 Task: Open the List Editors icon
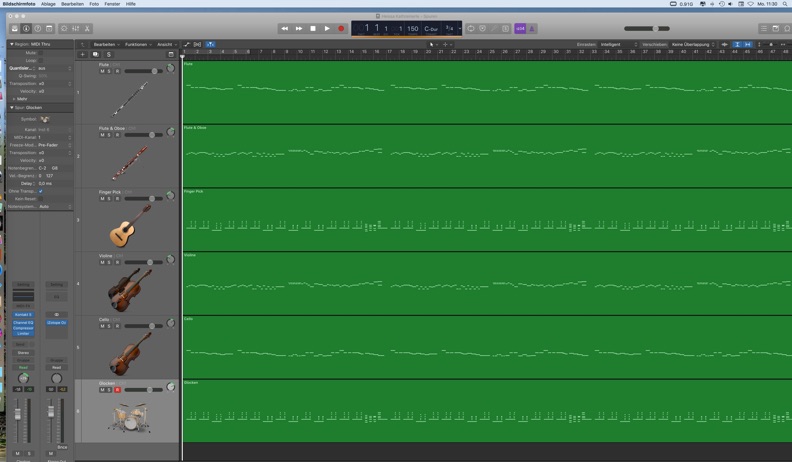click(764, 29)
